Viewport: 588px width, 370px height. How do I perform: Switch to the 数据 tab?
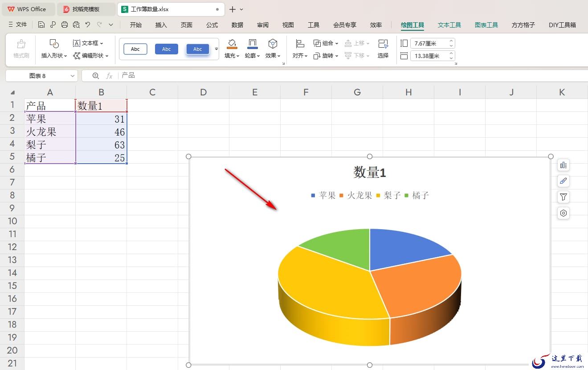point(237,25)
